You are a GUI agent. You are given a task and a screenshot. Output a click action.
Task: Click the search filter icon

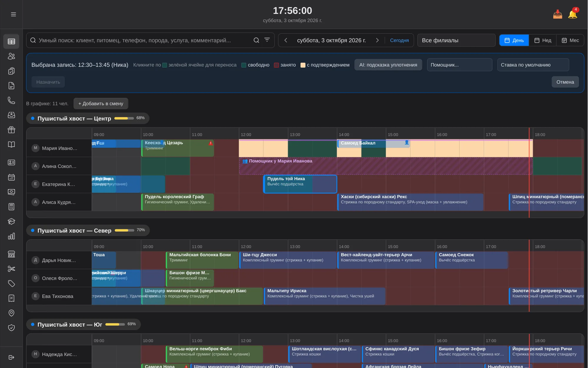coord(267,40)
